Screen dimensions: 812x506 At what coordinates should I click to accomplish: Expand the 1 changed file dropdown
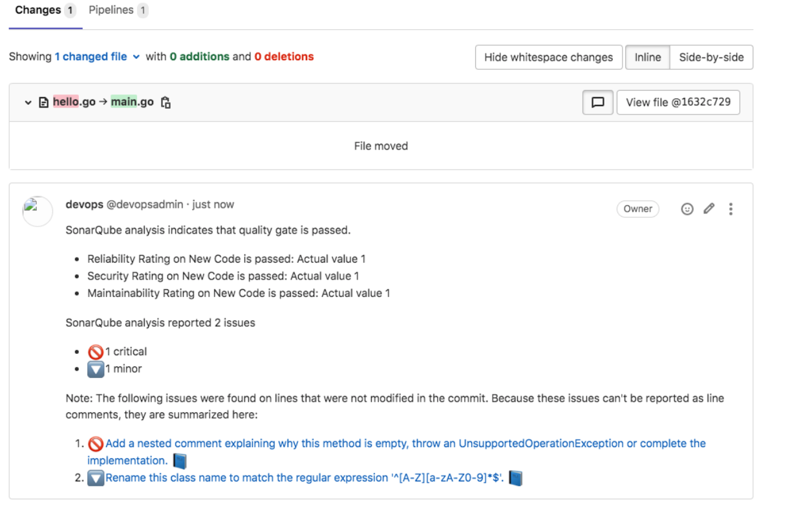[x=97, y=57]
